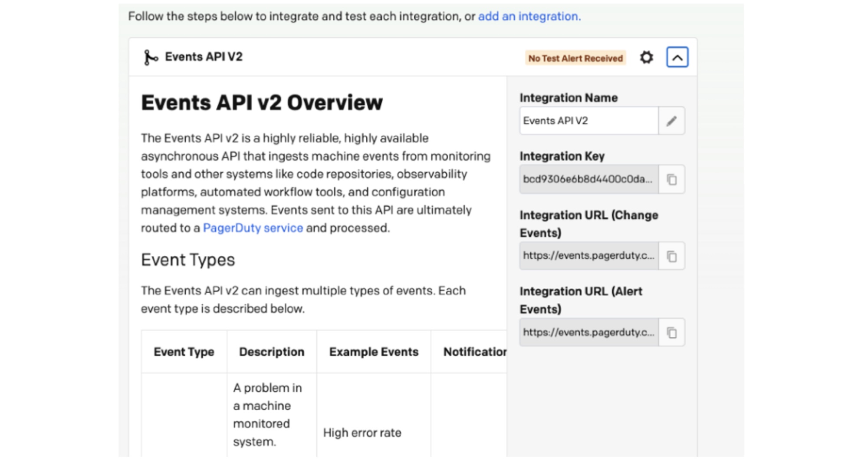The width and height of the screenshot is (868, 463).
Task: Click the Event Type column header
Action: tap(184, 352)
